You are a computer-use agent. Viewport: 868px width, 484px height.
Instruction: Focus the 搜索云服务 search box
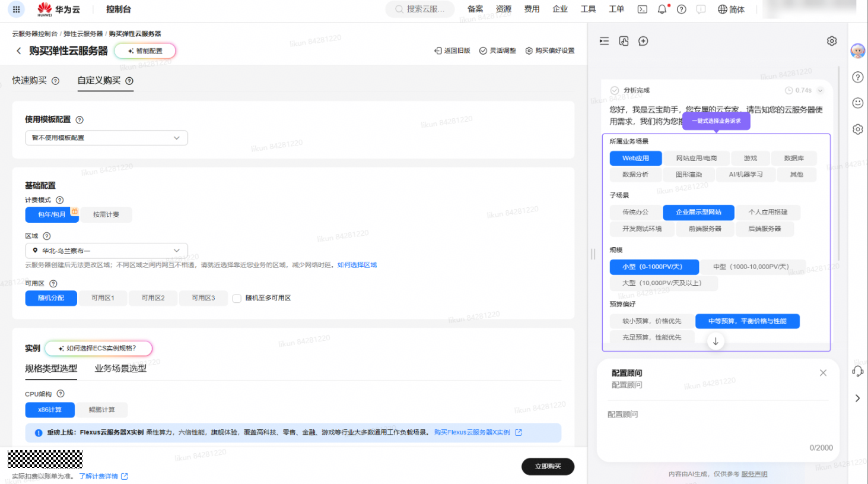click(x=420, y=10)
